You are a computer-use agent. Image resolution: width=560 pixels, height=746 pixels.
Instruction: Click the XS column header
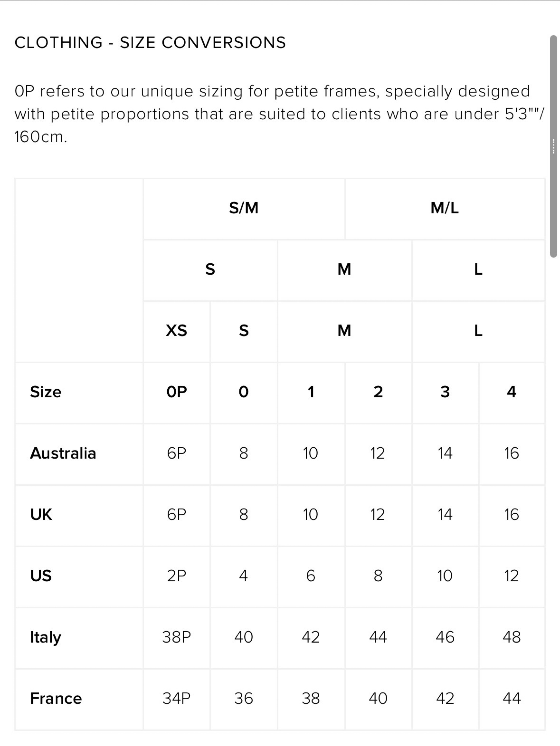pos(176,331)
